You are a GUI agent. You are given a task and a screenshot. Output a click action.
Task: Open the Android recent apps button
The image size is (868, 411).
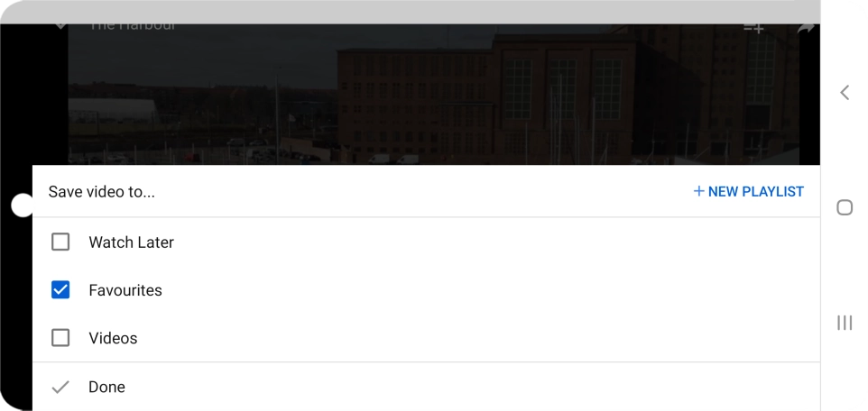(845, 323)
